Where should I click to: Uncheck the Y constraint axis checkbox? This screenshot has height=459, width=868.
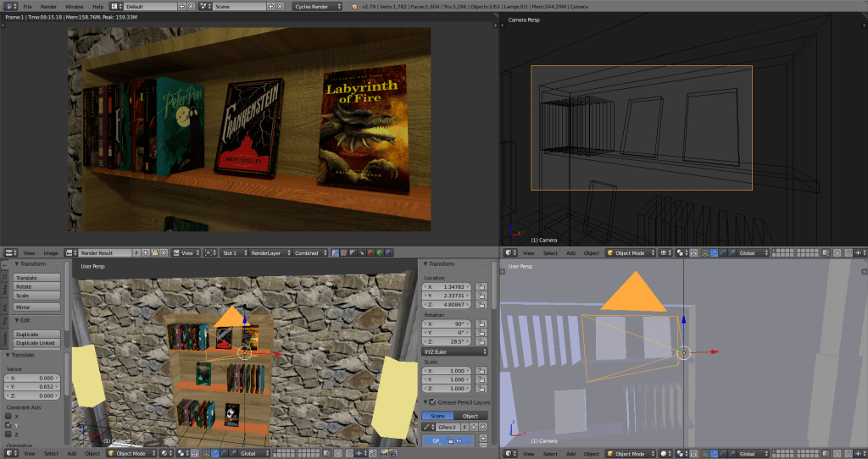click(9, 425)
